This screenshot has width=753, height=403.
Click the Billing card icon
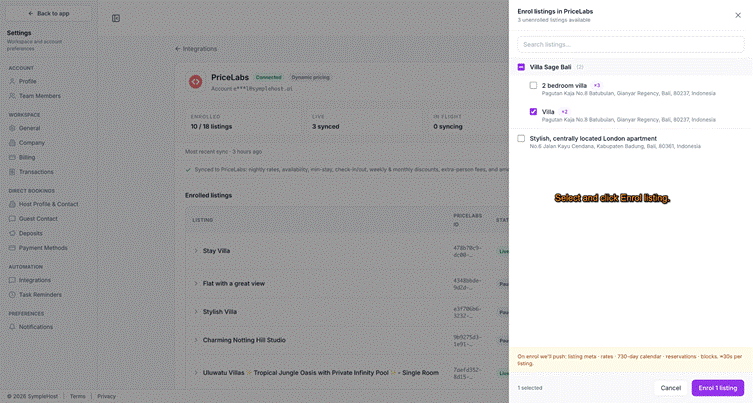pyautogui.click(x=12, y=158)
